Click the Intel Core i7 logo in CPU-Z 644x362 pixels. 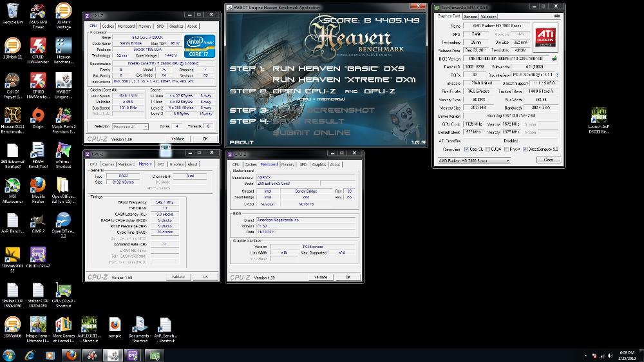point(199,46)
